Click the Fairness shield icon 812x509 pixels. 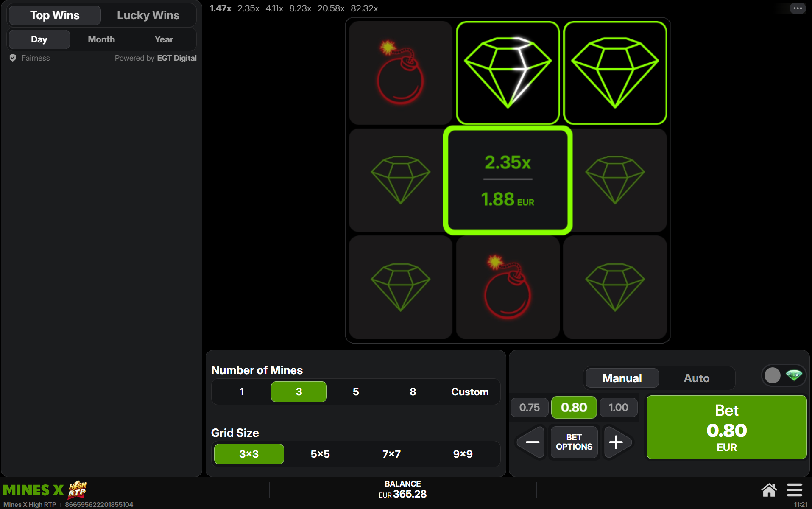13,58
